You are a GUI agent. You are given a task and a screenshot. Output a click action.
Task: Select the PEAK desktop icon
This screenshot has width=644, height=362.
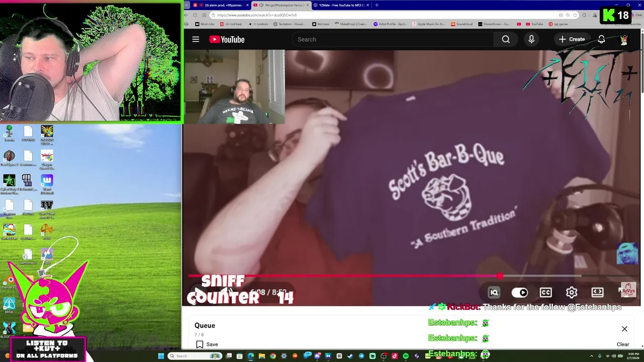47,256
